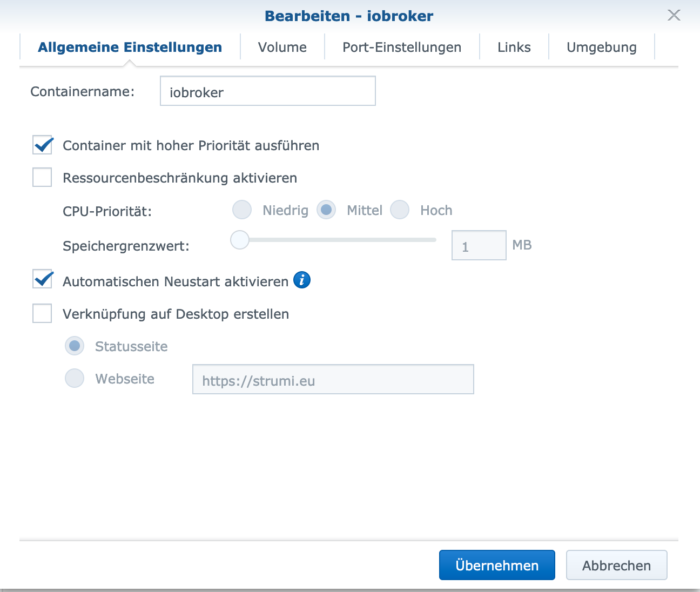Click the 'Container mit hoher Priorität ausführen' label
Image resolution: width=700 pixels, height=592 pixels.
point(191,146)
